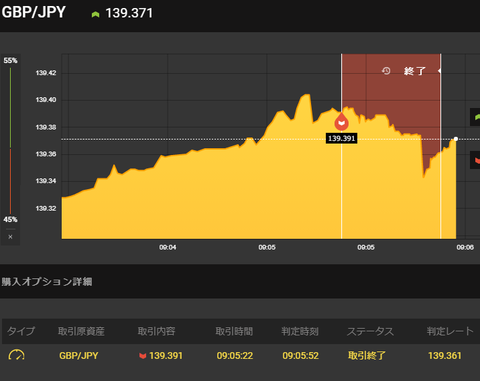480x381 pixels.
Task: Click the judgment rate 139.361
Action: pyautogui.click(x=445, y=356)
